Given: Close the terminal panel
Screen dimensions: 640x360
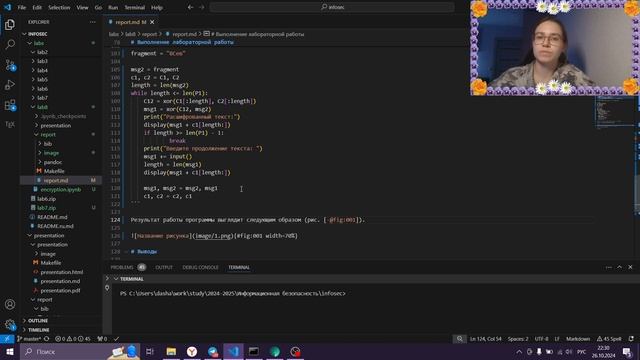Looking at the screenshot, I should [x=630, y=267].
